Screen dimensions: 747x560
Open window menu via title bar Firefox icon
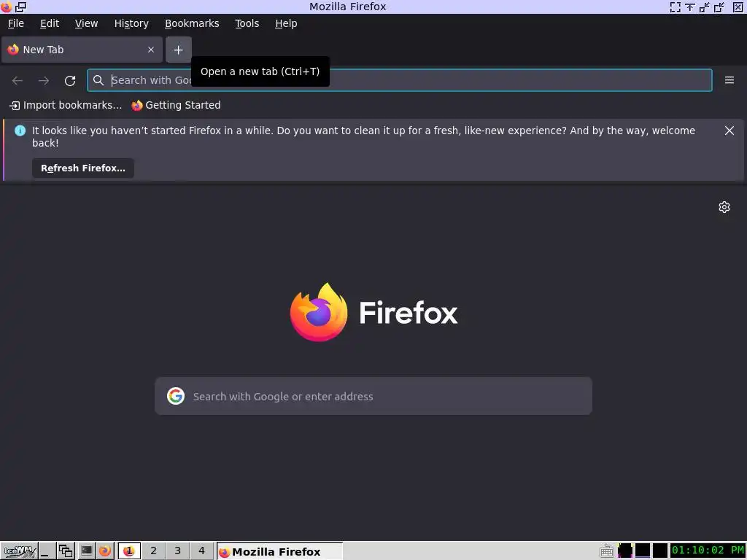(6, 7)
